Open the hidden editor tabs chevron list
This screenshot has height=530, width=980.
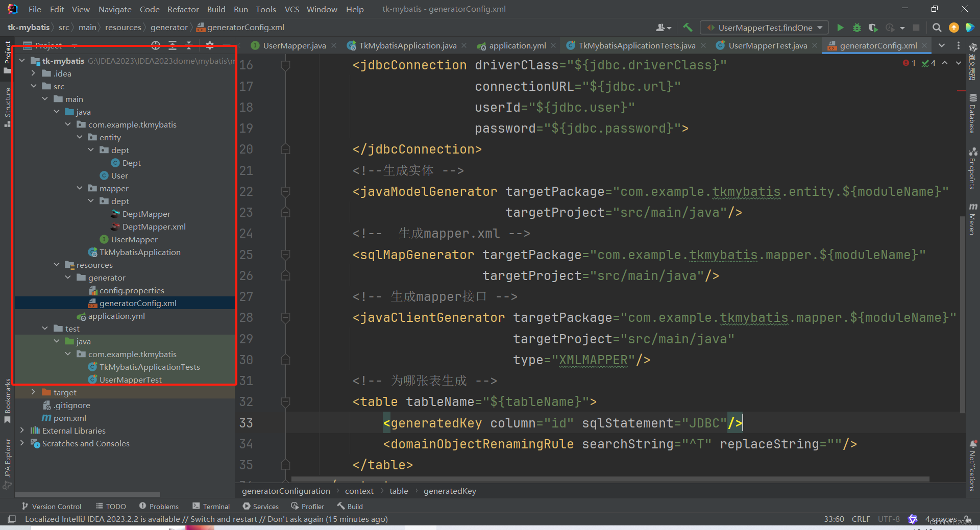(x=942, y=45)
